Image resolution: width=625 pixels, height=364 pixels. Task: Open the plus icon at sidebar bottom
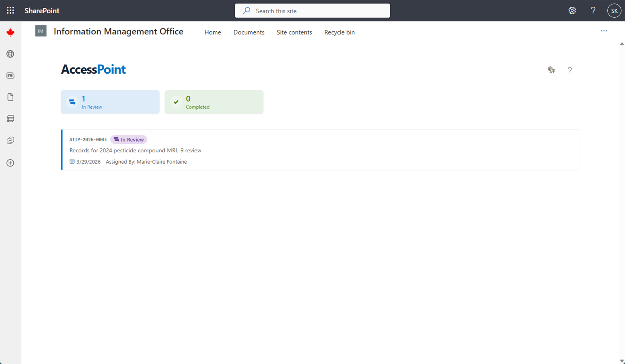(10, 163)
